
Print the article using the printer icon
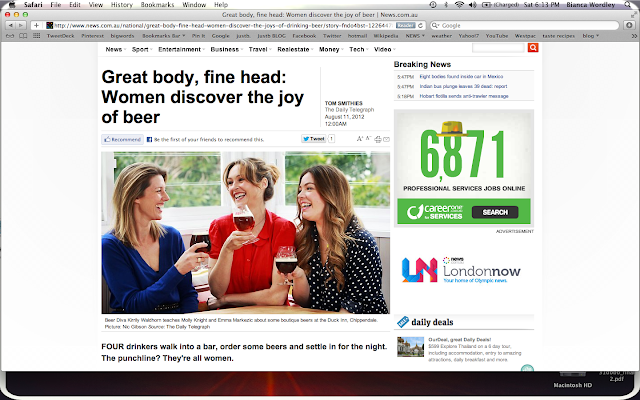[x=378, y=140]
